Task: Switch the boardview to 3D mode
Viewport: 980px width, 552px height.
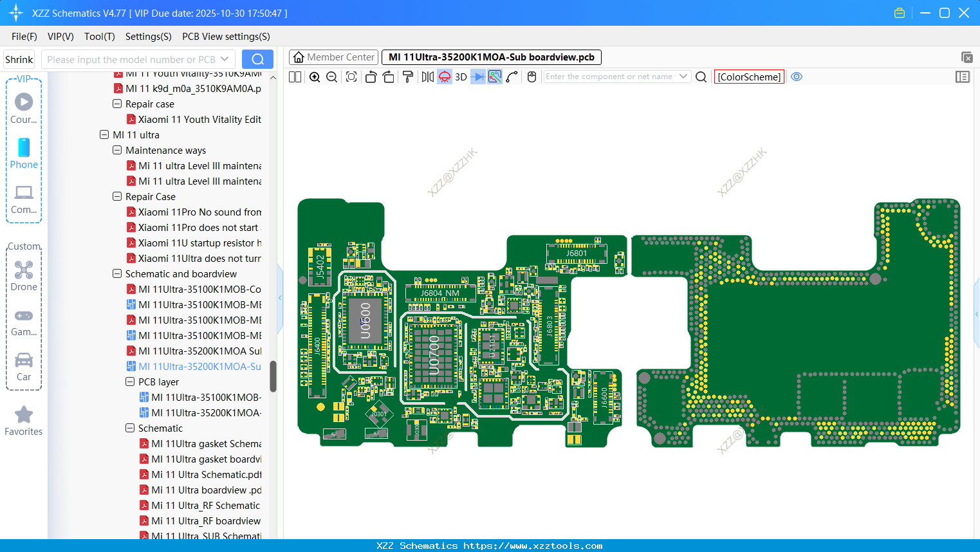Action: point(460,77)
